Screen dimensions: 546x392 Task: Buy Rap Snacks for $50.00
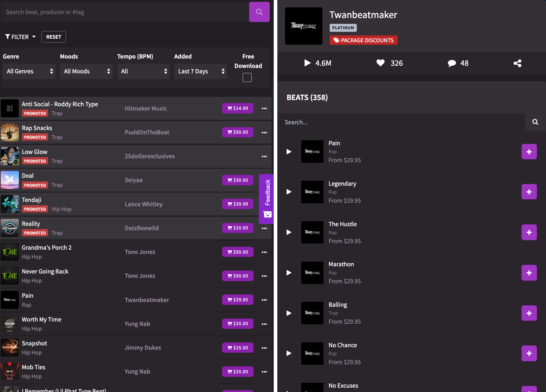pos(238,132)
